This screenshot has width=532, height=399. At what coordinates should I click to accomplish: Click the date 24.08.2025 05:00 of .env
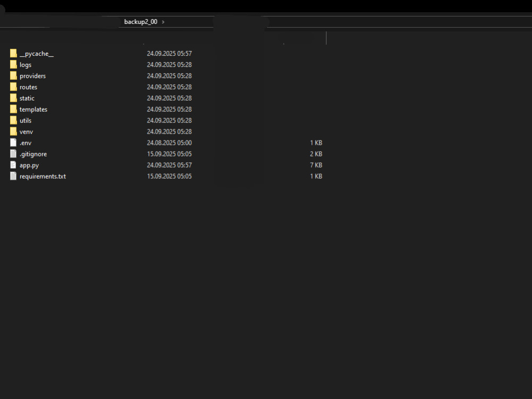coord(169,143)
